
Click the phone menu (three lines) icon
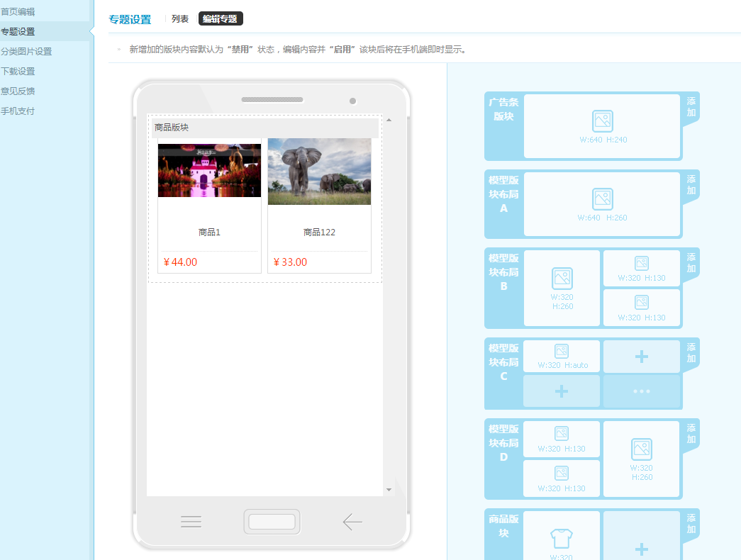[191, 522]
